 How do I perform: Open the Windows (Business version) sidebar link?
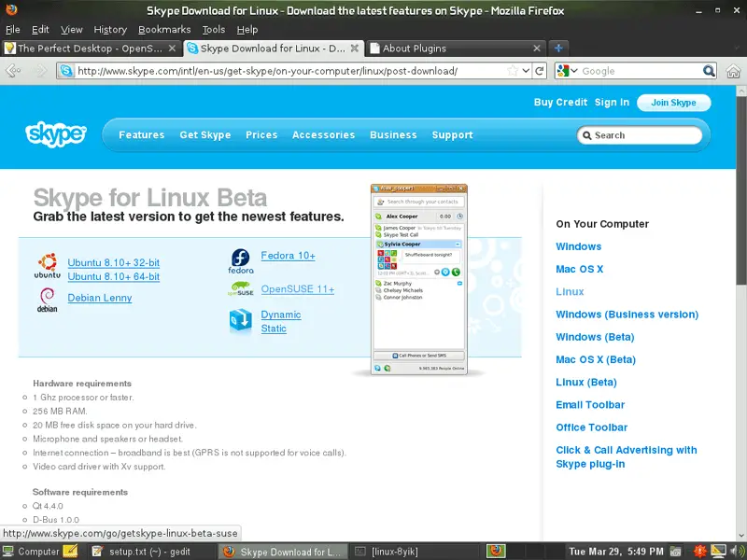(627, 315)
